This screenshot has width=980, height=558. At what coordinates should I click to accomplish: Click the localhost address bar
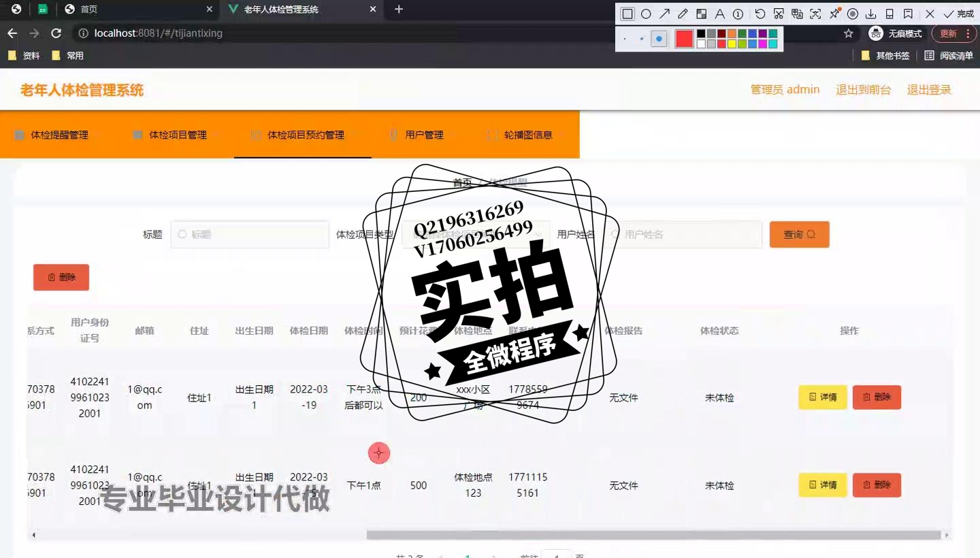pos(436,33)
